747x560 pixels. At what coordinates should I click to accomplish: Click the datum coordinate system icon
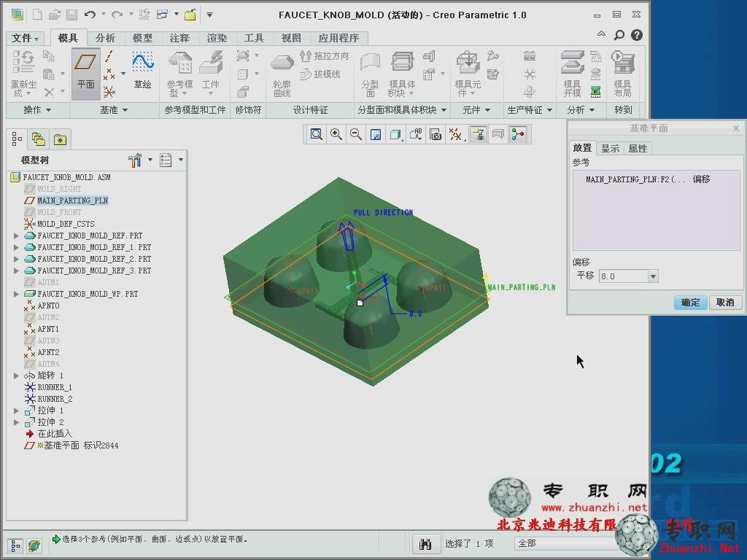pos(109,91)
